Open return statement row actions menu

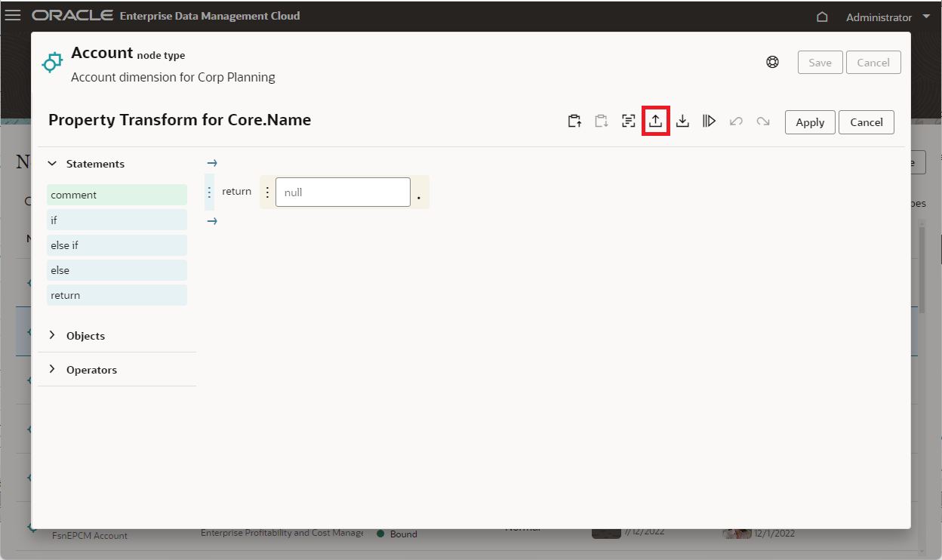[210, 192]
